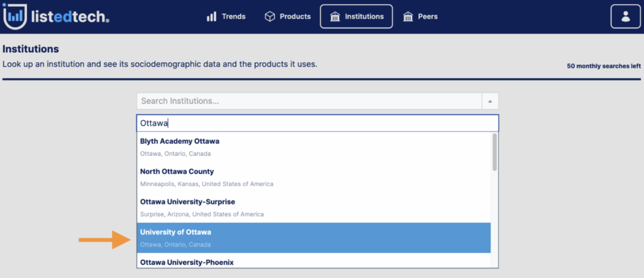
Task: Select Blyth Academy Ottawa from results
Action: pyautogui.click(x=314, y=147)
